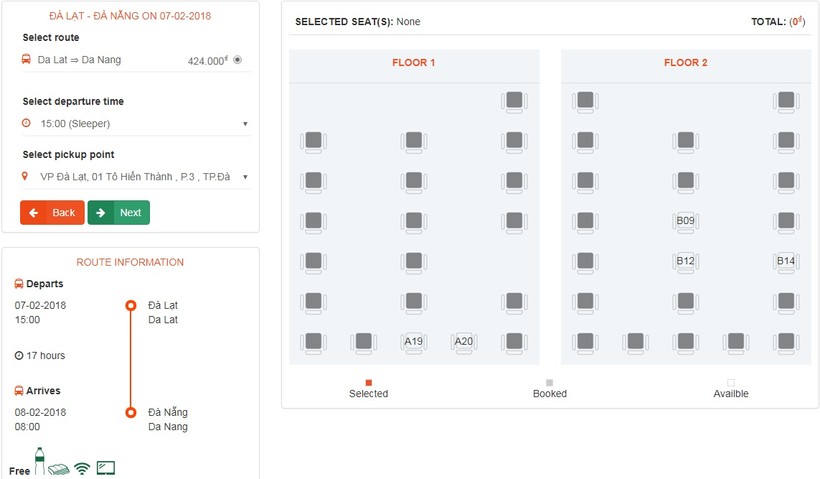
Task: Click the booked seat directly right of B09
Action: pyautogui.click(x=786, y=222)
